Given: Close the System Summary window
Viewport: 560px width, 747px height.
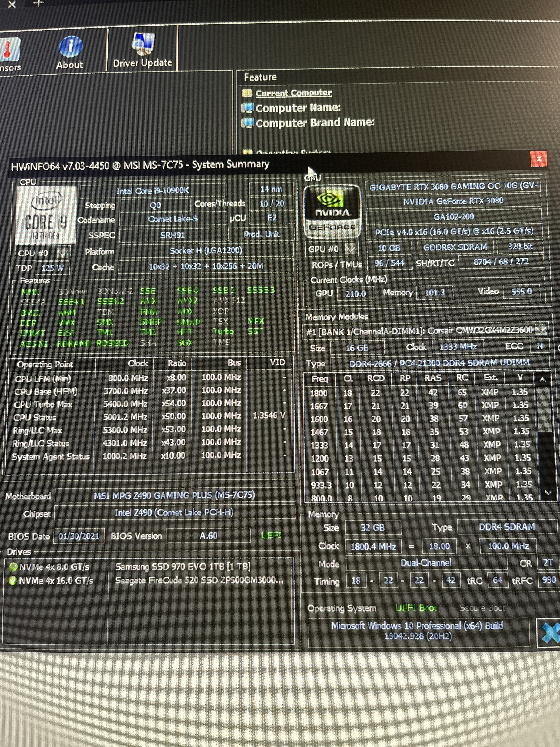Looking at the screenshot, I should (x=539, y=159).
